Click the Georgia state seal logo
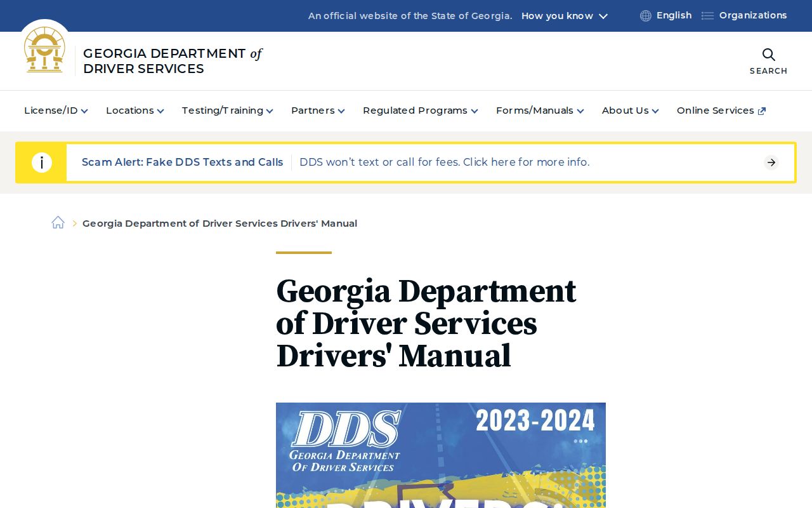 click(x=44, y=50)
